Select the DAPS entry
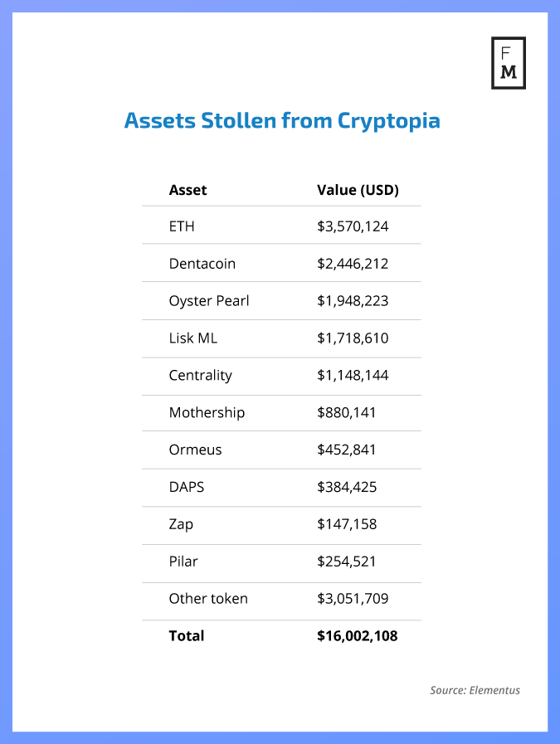Image resolution: width=560 pixels, height=744 pixels. pos(186,487)
